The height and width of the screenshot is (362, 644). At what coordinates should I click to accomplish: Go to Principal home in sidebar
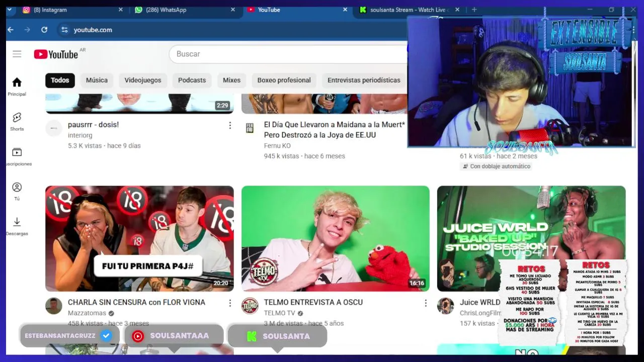[x=17, y=86]
